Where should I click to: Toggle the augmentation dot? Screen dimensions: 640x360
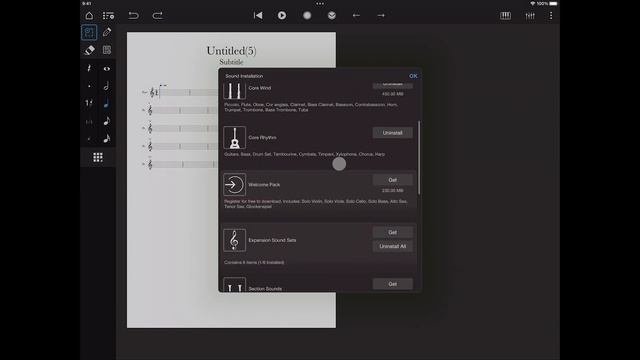pos(89,86)
